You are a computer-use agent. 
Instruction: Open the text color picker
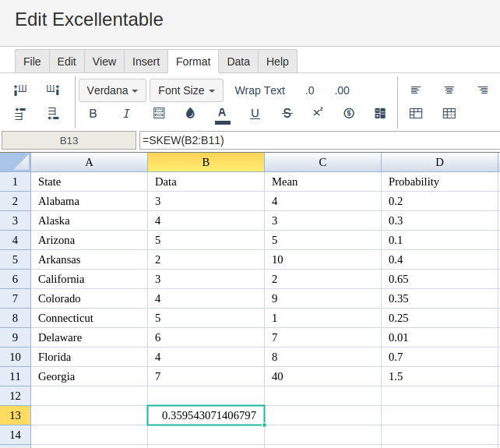click(222, 115)
